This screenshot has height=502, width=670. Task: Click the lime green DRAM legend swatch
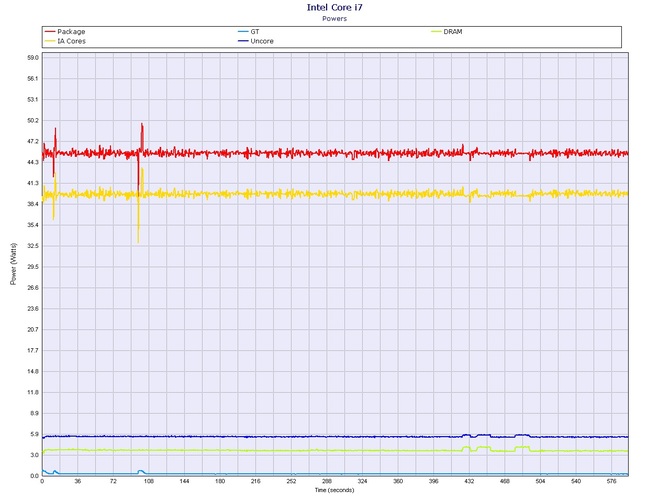436,32
